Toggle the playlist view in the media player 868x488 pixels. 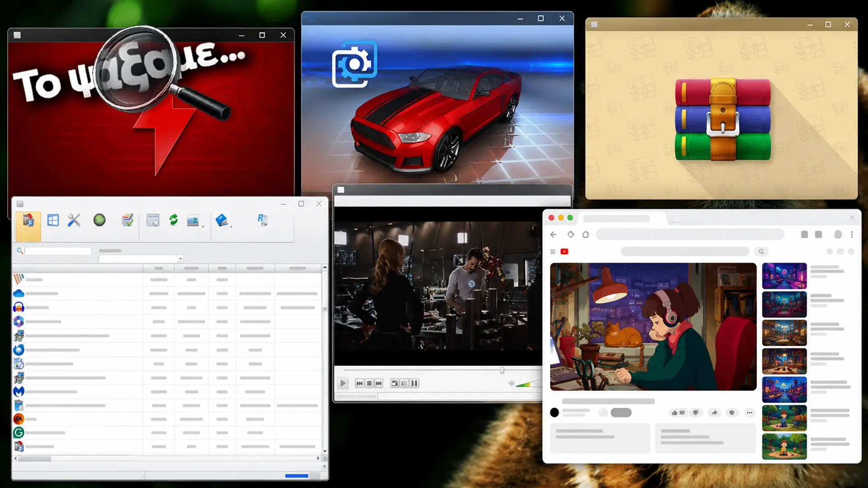[x=404, y=384]
